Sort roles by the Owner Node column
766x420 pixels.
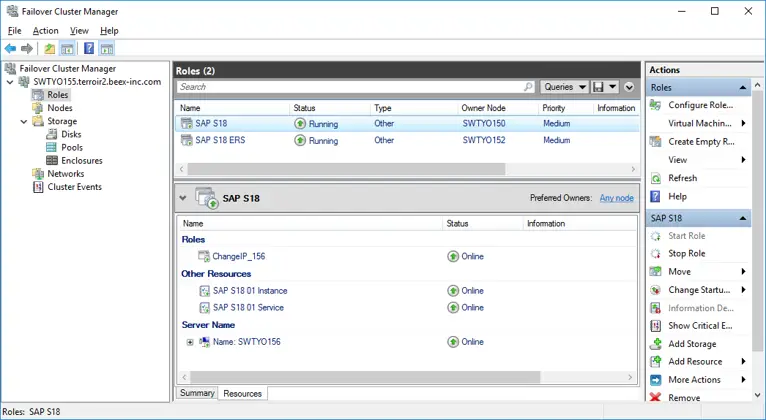498,108
